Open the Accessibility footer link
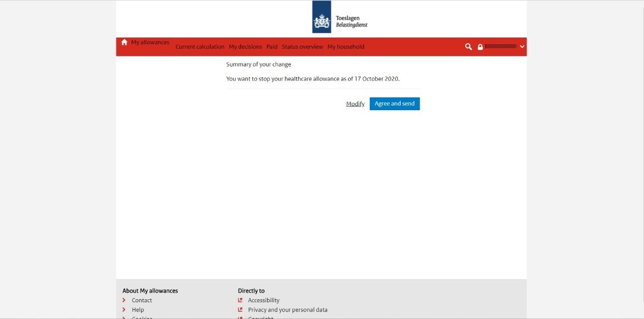 coord(264,300)
